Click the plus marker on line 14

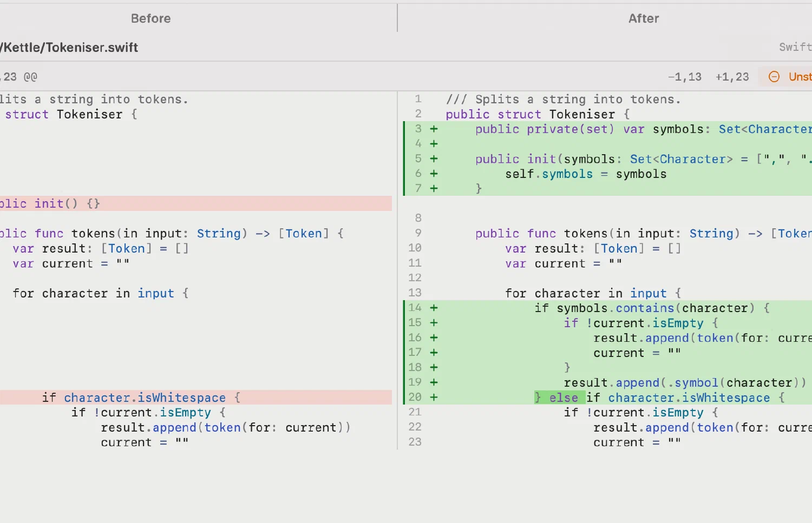pyautogui.click(x=434, y=308)
